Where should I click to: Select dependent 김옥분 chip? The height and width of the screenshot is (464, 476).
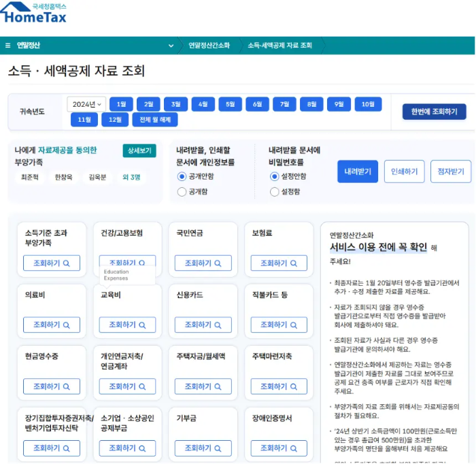(97, 178)
